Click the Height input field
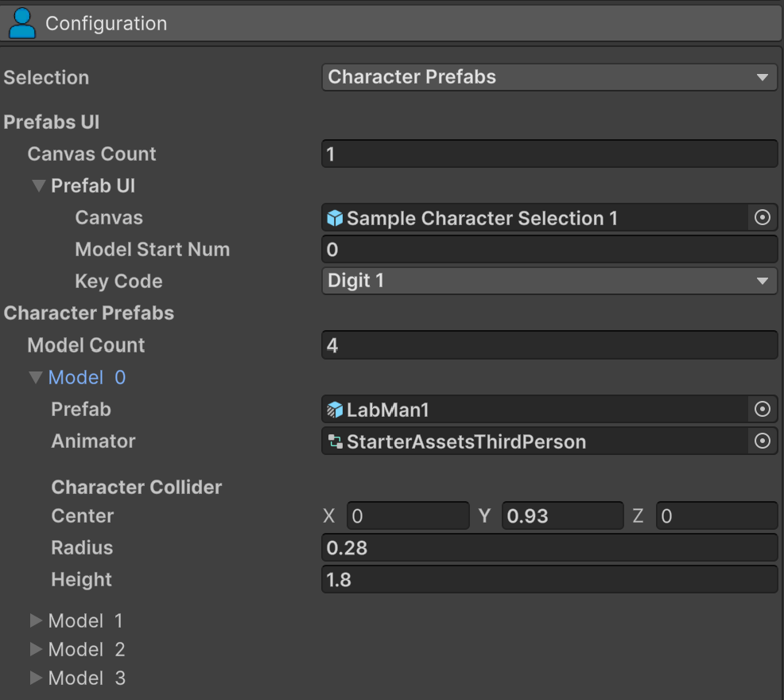Screen dimensions: 784x700 (x=549, y=579)
